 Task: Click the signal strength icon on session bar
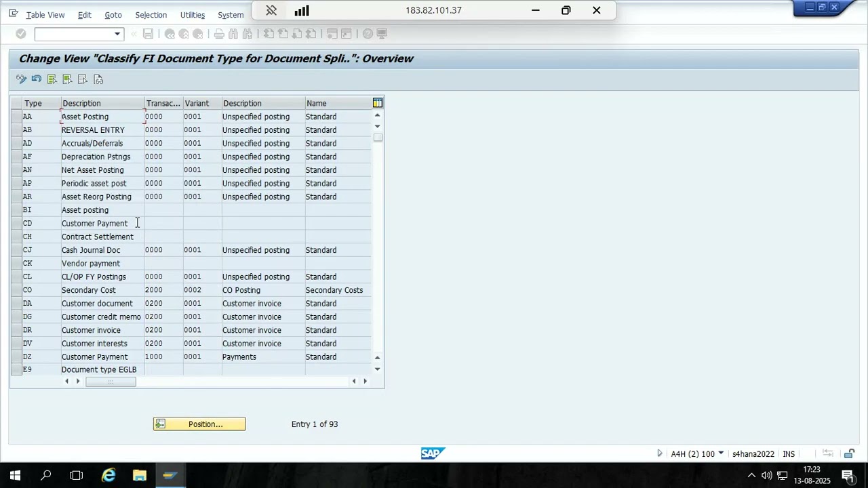click(x=302, y=10)
